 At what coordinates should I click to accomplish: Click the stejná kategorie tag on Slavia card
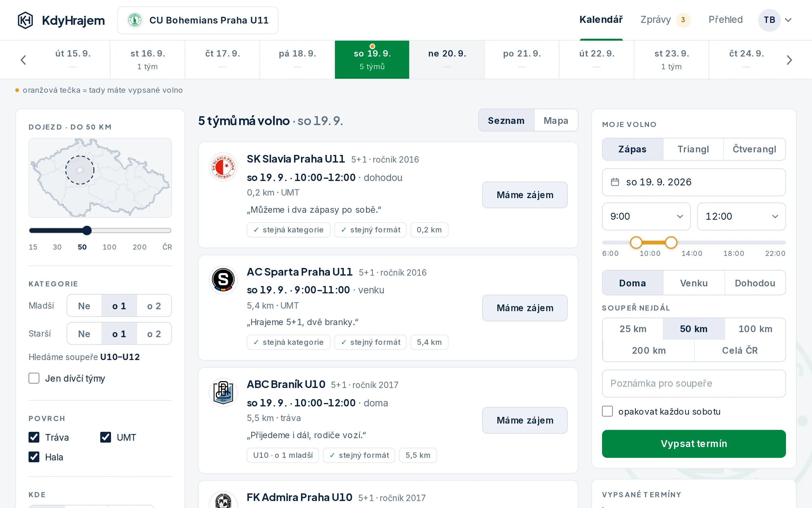coord(289,230)
